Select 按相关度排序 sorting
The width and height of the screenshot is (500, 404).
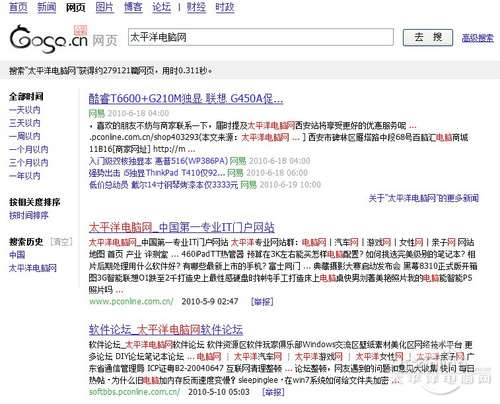point(35,202)
